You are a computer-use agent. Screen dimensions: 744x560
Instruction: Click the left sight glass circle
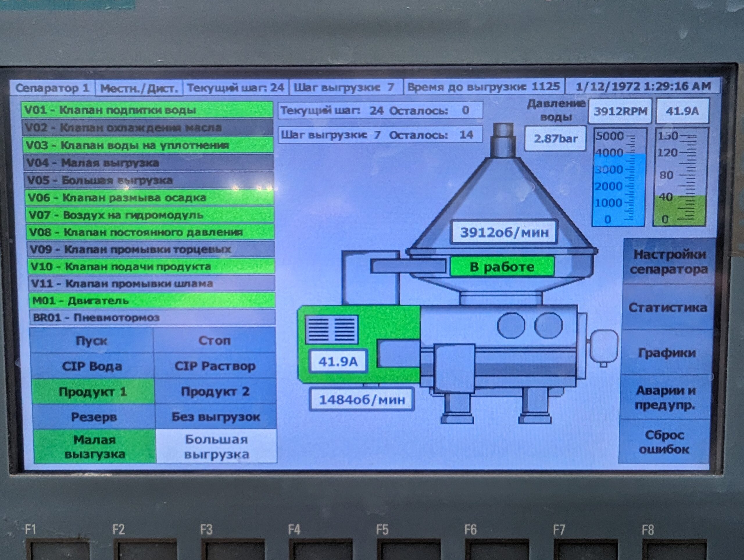(x=511, y=325)
